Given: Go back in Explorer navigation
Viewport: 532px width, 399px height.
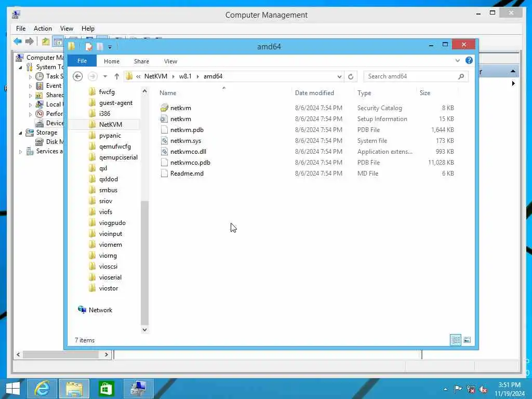Looking at the screenshot, I should click(x=78, y=76).
